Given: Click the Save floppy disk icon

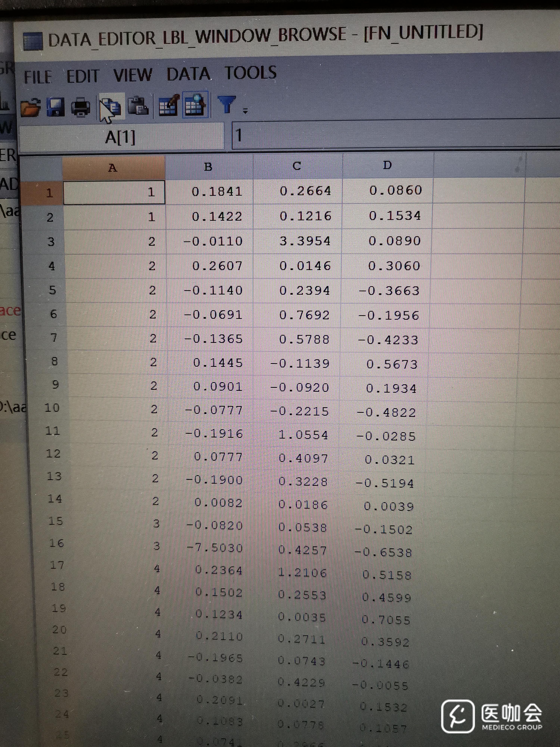Looking at the screenshot, I should point(56,107).
